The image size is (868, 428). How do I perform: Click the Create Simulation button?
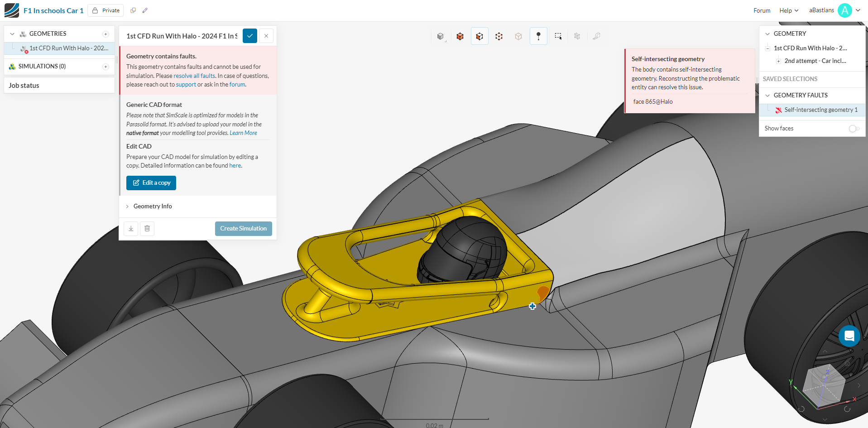click(x=243, y=228)
